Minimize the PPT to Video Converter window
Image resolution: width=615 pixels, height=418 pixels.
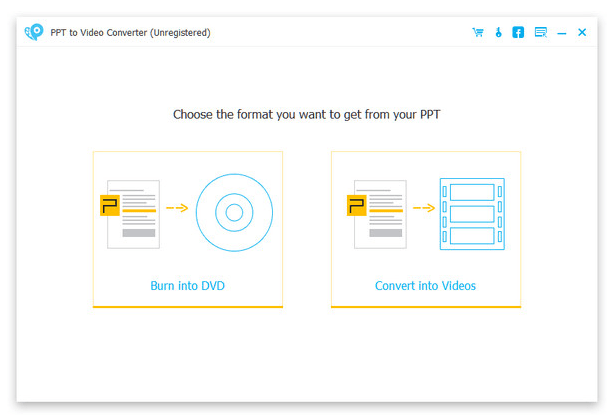[562, 32]
